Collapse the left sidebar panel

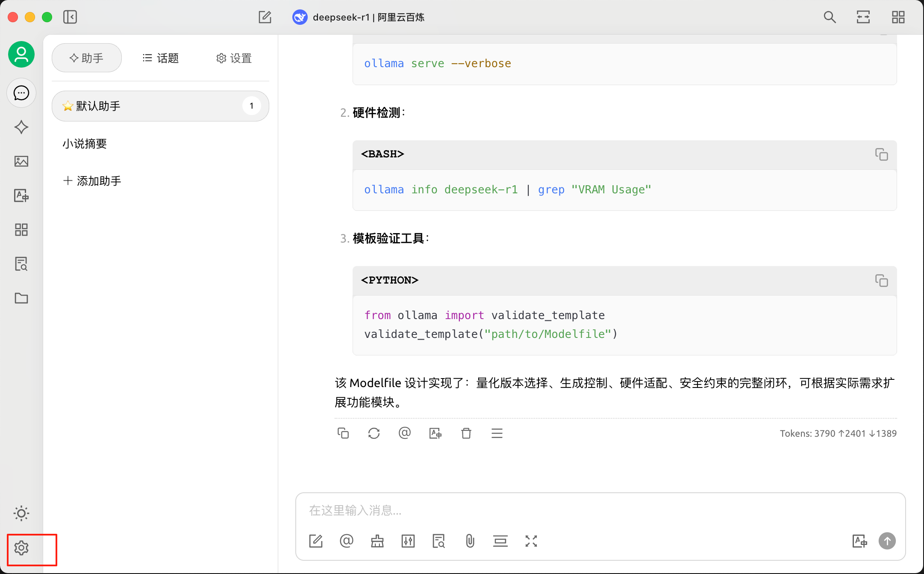[70, 17]
